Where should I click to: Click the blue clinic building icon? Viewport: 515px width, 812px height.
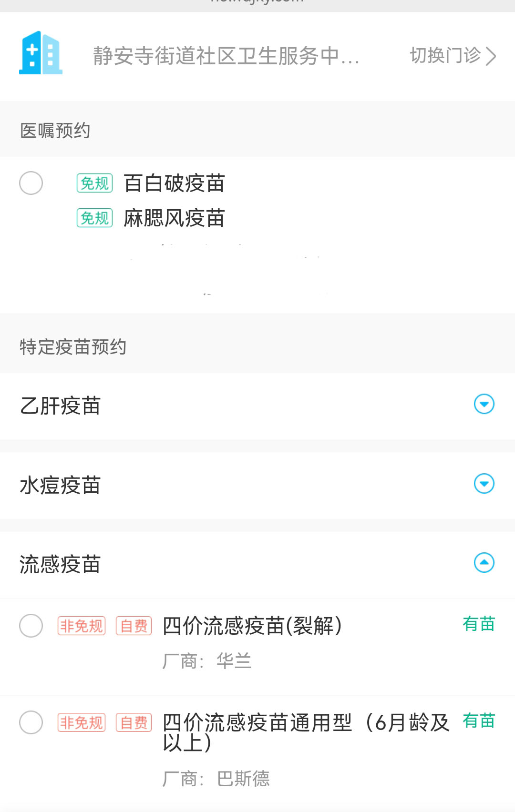click(x=41, y=53)
